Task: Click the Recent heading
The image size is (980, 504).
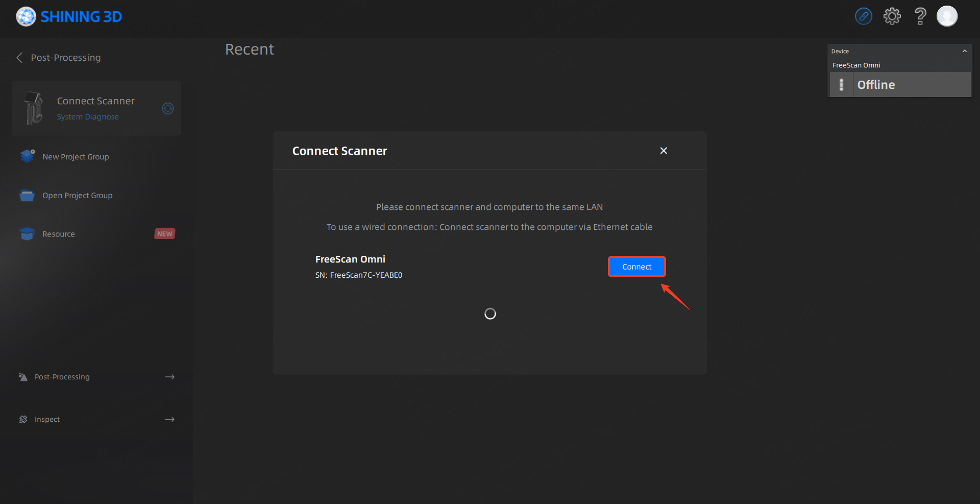Action: pos(250,50)
